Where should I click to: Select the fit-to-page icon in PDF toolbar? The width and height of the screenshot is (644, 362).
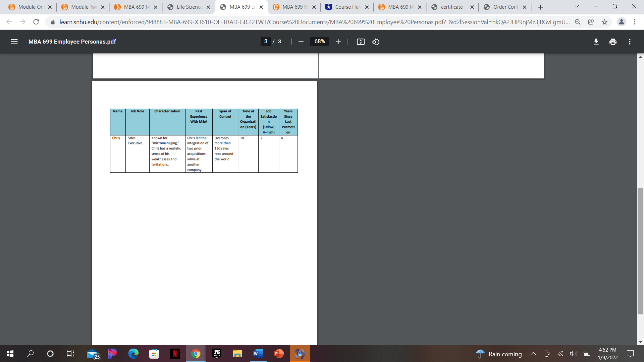(361, 42)
